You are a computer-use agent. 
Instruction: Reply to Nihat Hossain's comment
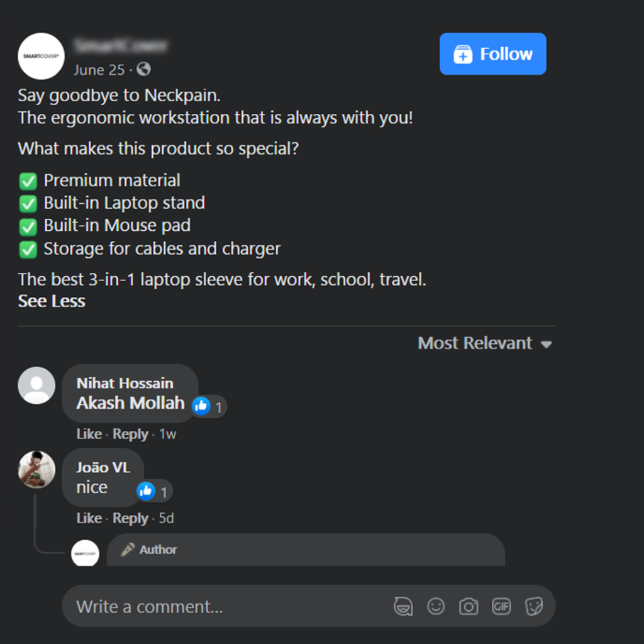130,434
